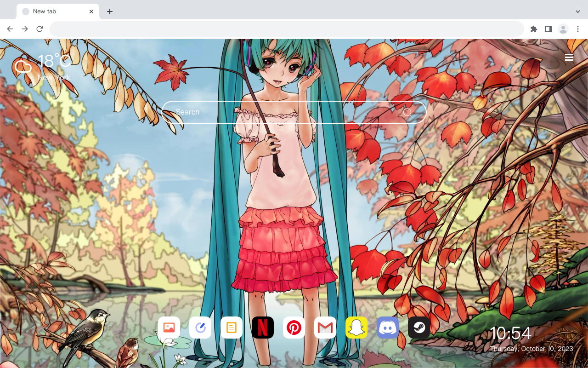The height and width of the screenshot is (368, 588).
Task: Click the Thursday, October 10, 2023 date
Action: tap(531, 349)
